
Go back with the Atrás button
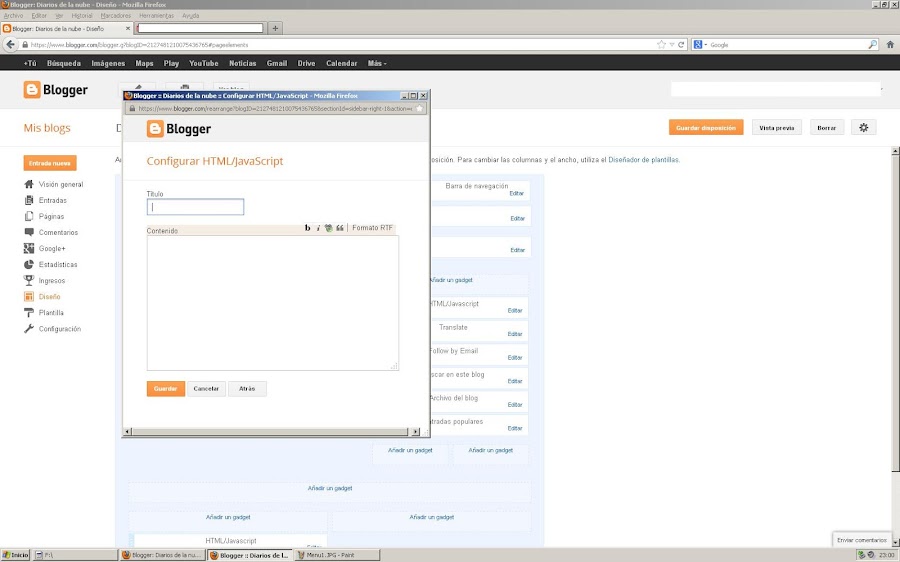(x=247, y=389)
